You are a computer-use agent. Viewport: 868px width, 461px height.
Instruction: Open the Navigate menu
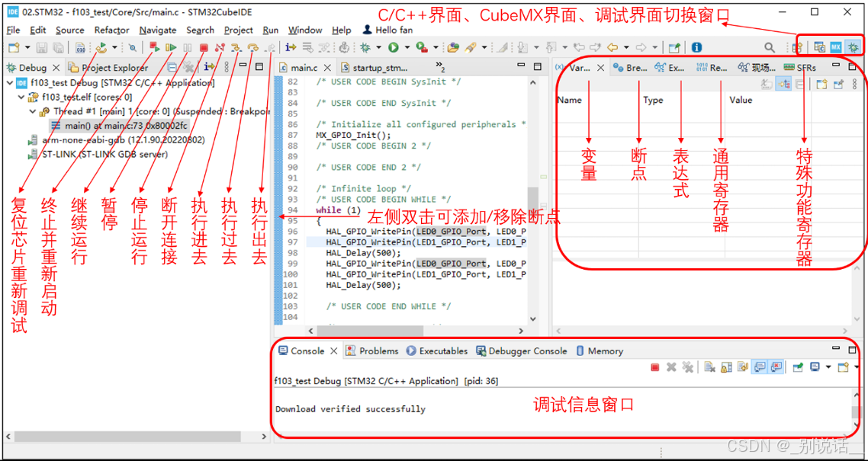(158, 30)
